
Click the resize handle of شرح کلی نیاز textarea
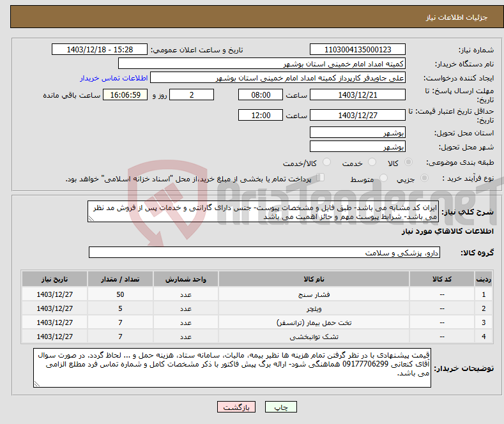coord(91,219)
